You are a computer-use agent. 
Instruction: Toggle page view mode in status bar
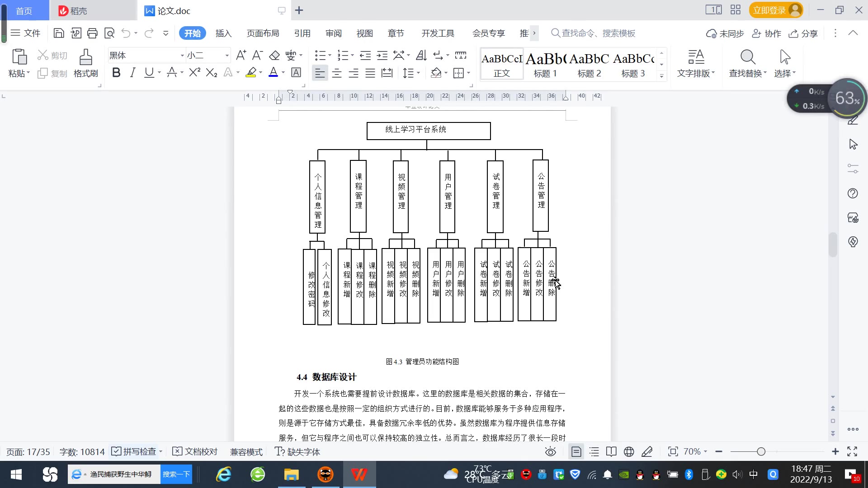(576, 451)
